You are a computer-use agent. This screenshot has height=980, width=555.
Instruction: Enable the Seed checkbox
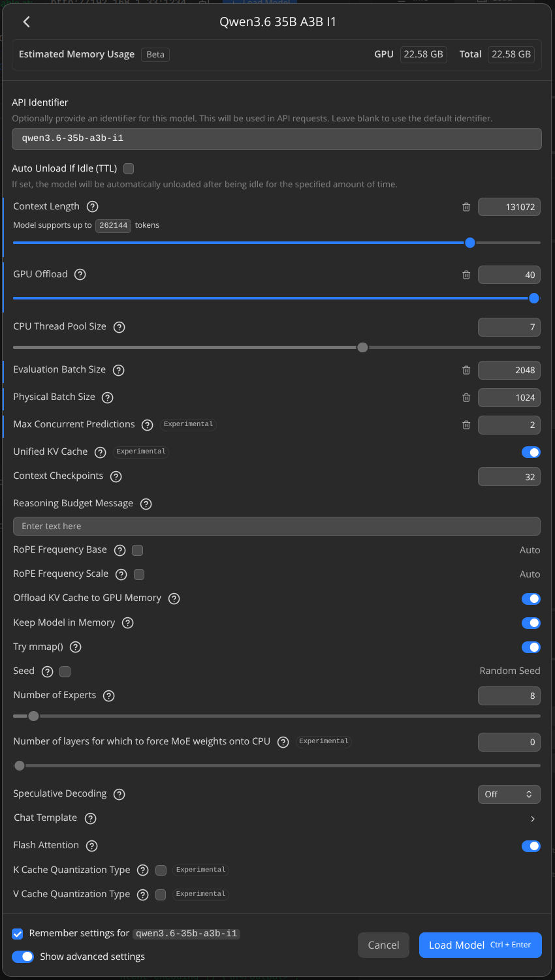65,671
